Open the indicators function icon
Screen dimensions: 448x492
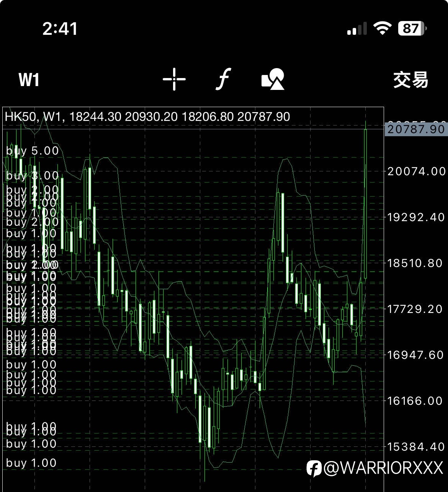coord(223,79)
